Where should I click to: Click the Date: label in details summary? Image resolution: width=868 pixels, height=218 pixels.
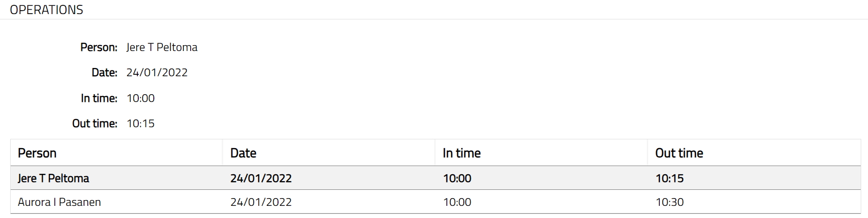[x=105, y=73]
